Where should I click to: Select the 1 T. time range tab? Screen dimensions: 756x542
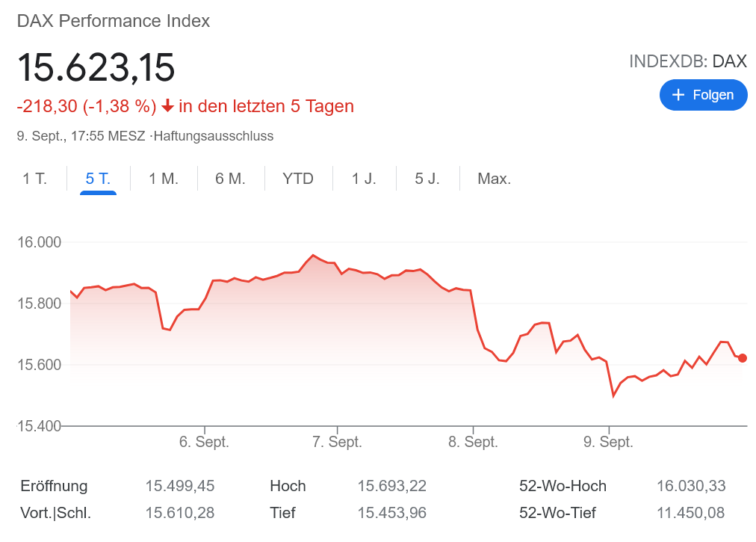click(35, 179)
